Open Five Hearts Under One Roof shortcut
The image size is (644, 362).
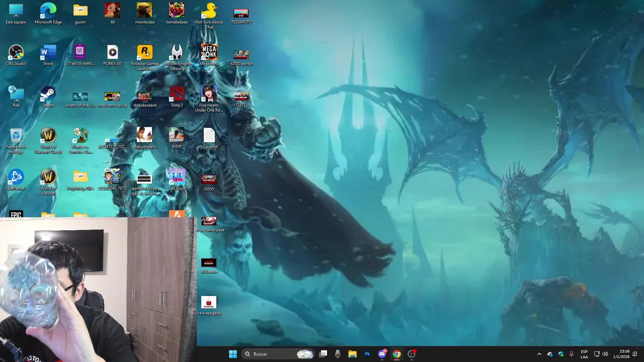tap(209, 100)
